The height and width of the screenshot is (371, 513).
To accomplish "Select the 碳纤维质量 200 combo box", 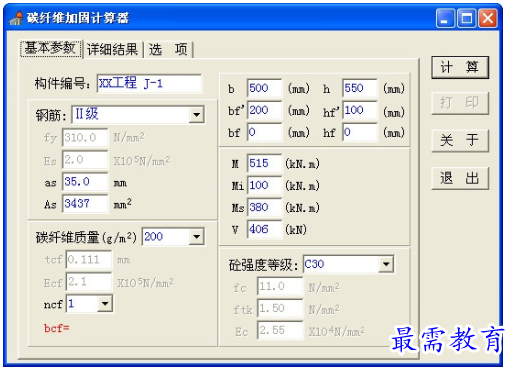I will pyautogui.click(x=173, y=237).
